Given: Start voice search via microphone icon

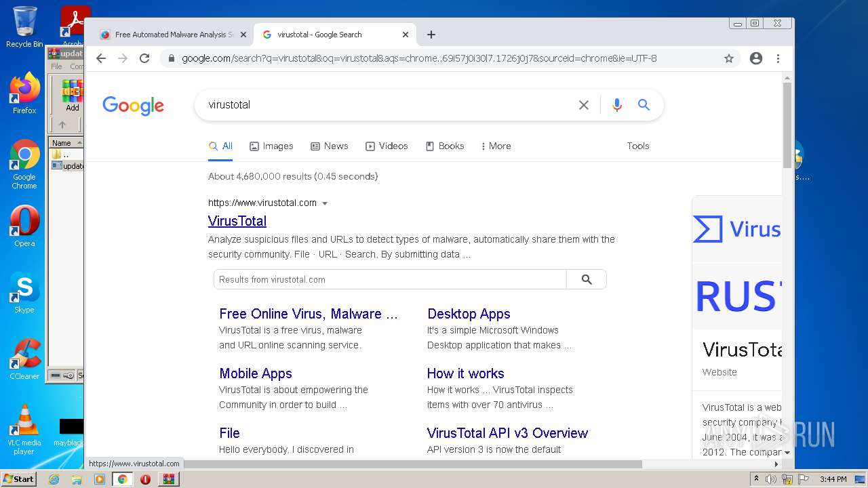Looking at the screenshot, I should point(616,105).
